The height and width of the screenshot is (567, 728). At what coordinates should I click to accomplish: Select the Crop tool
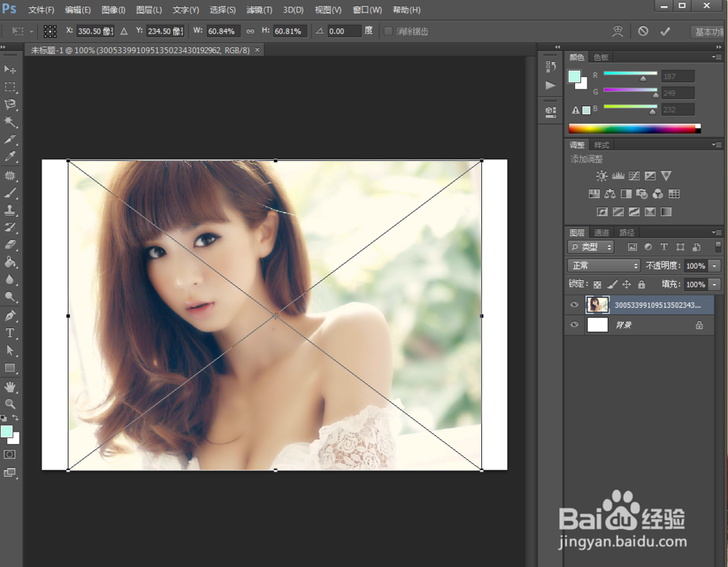9,139
